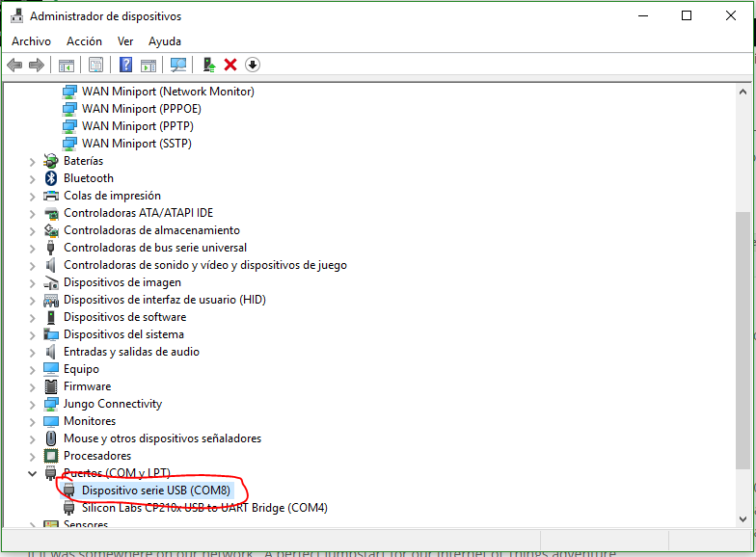756x557 pixels.
Task: Select WAN Miniport (Network Monitor)
Action: [x=168, y=92]
